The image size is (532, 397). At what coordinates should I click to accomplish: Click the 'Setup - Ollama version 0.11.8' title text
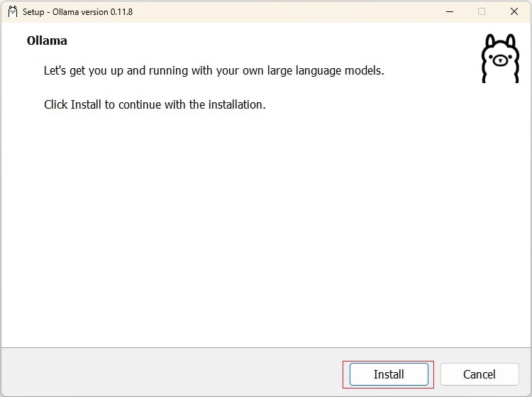click(77, 12)
